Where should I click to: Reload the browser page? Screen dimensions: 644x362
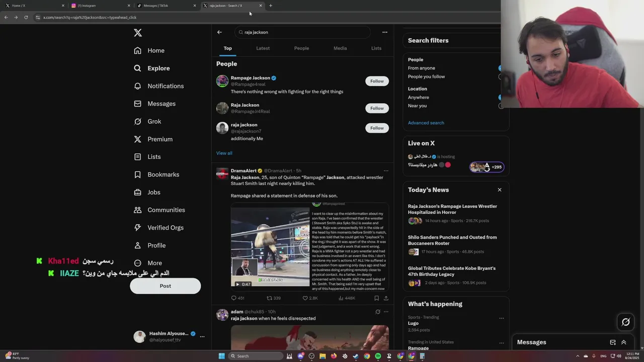point(26,17)
